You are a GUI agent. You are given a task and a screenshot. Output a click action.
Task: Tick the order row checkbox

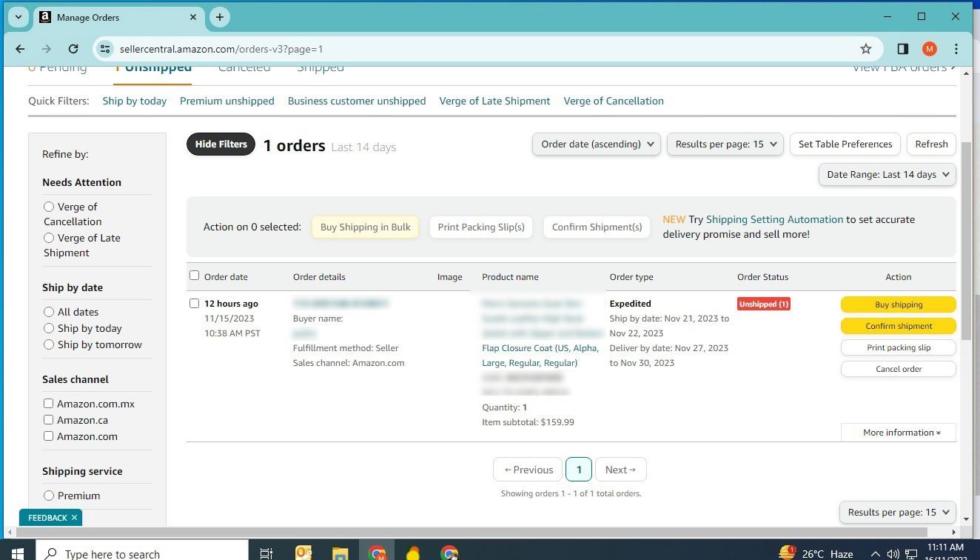(194, 303)
